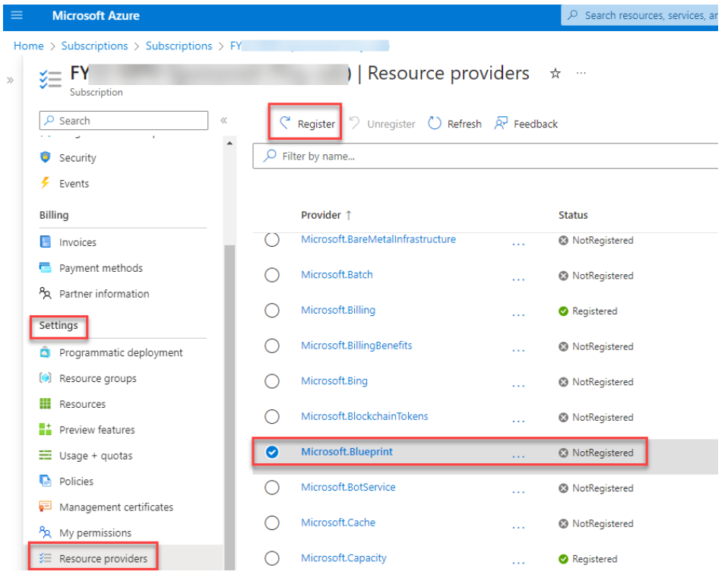
Task: Click the left menu vertical scrollbar thumb
Action: pos(229,406)
